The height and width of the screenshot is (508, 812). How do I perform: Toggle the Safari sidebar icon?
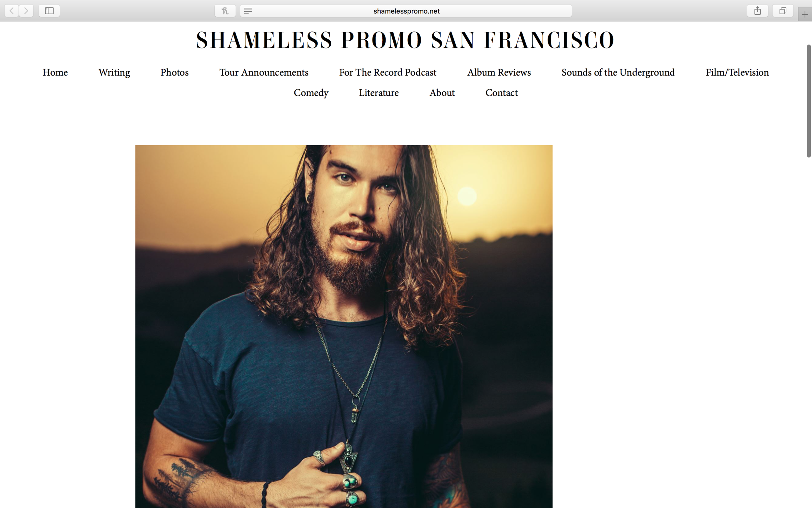pyautogui.click(x=49, y=11)
